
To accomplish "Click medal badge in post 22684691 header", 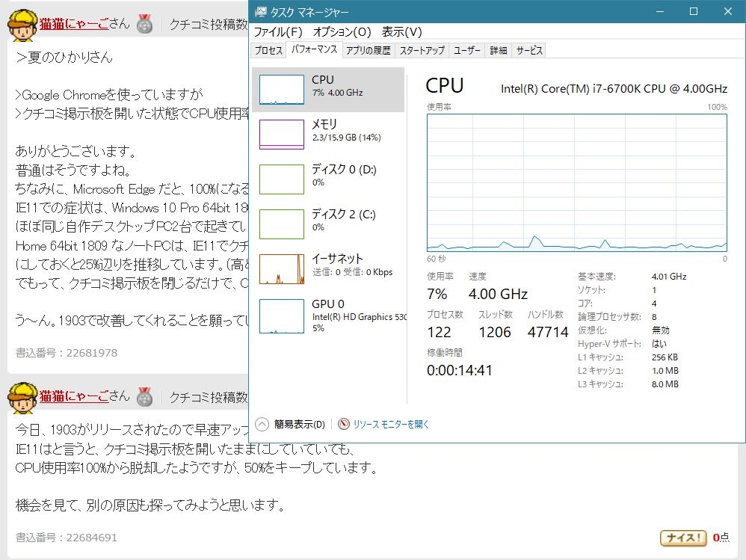I will pos(144,396).
